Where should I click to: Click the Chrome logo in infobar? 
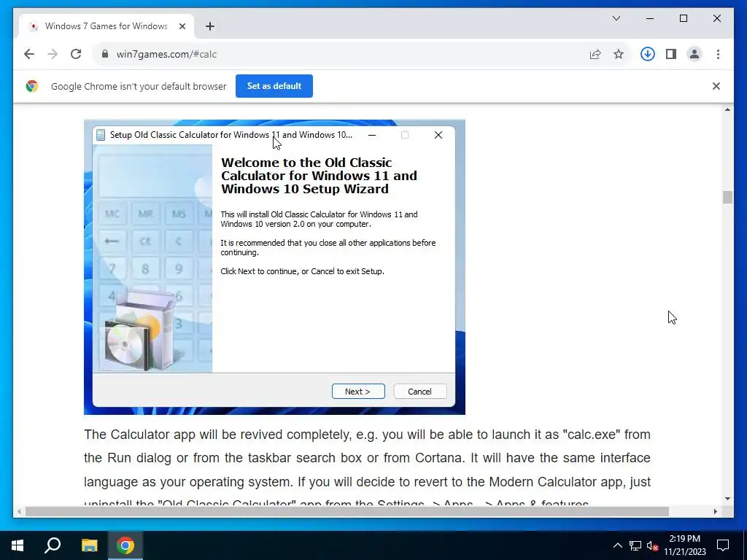click(32, 86)
